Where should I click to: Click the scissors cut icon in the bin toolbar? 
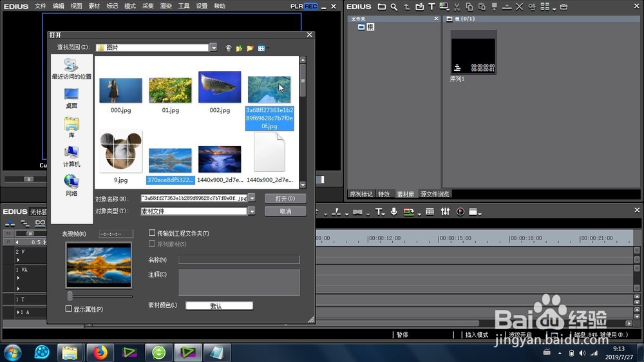pyautogui.click(x=457, y=6)
